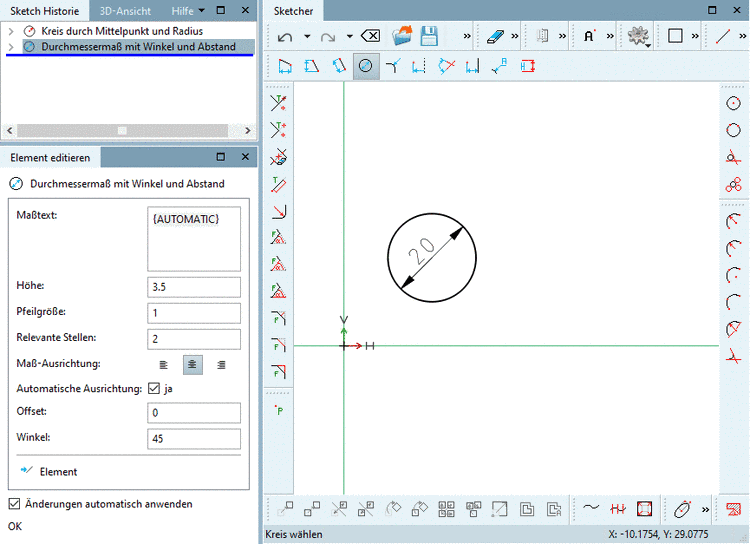Viewport: 750px width, 544px height.
Task: Toggle Änderungen automatisch anwenden checkbox
Action: click(14, 504)
